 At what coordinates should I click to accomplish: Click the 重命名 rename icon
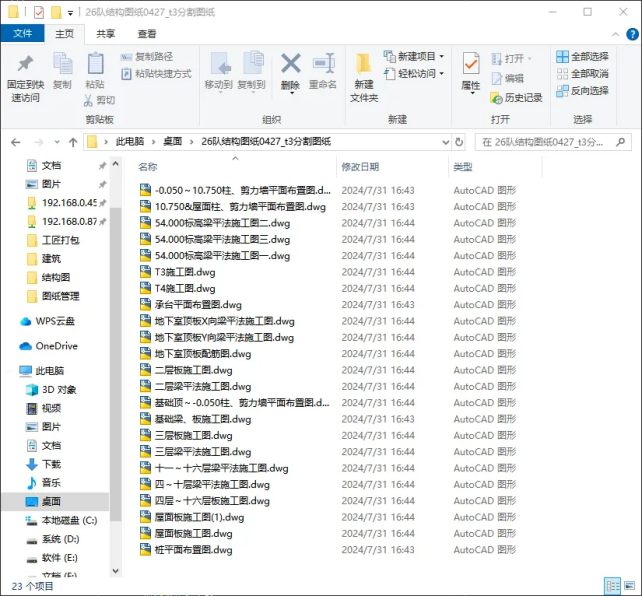coord(322,66)
